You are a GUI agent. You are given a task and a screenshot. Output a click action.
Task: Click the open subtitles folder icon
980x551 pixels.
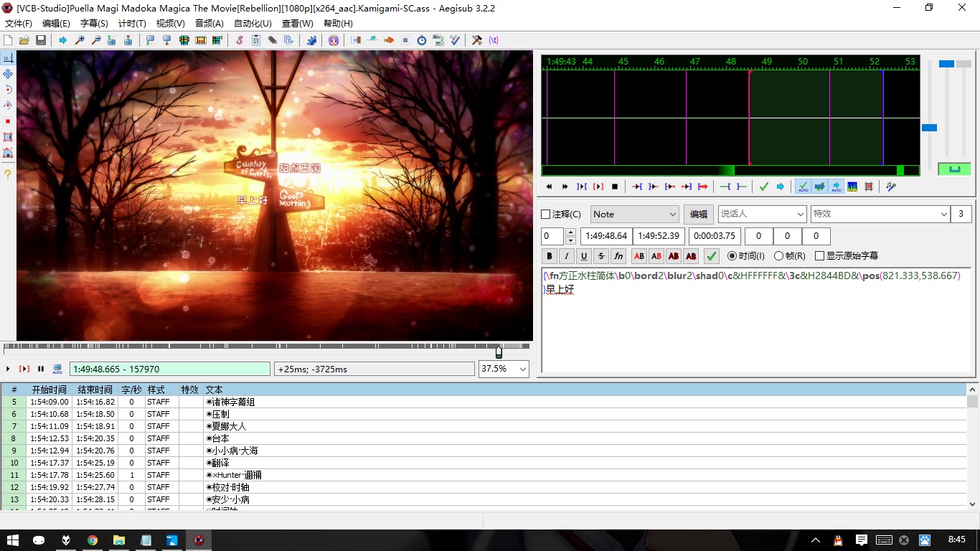(x=24, y=40)
